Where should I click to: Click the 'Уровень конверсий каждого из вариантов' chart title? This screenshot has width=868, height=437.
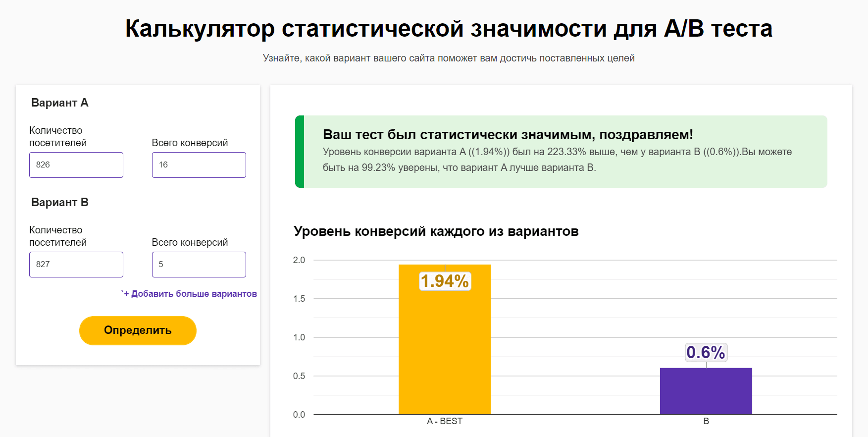436,231
